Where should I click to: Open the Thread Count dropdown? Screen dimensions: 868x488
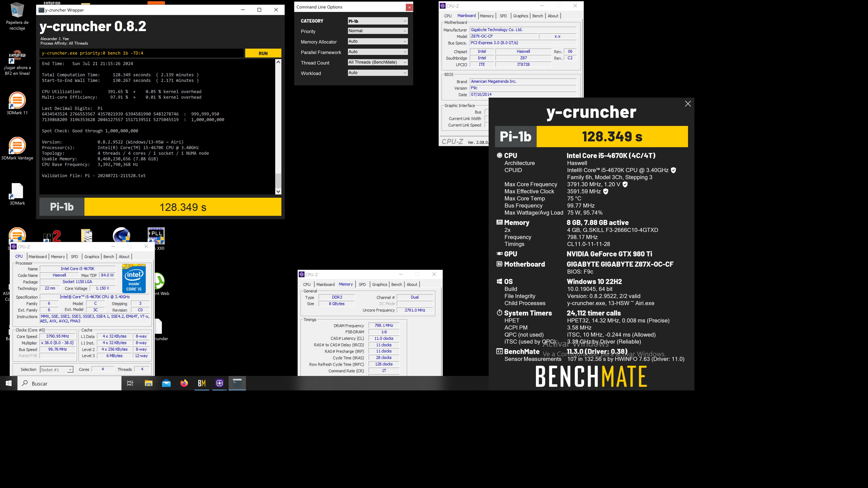click(378, 62)
